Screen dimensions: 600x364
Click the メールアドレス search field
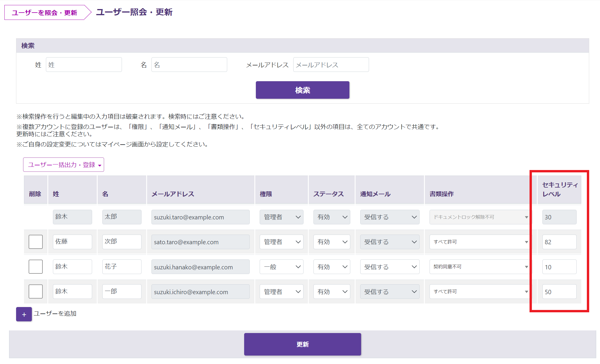pyautogui.click(x=331, y=65)
